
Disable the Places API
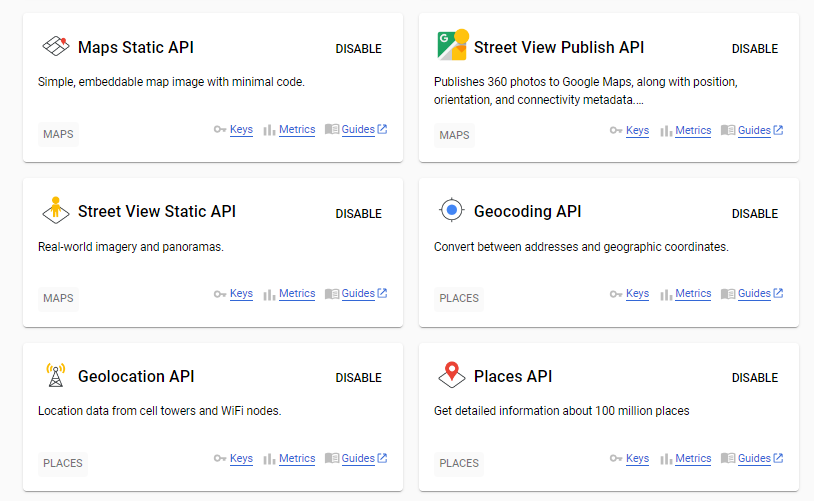754,378
